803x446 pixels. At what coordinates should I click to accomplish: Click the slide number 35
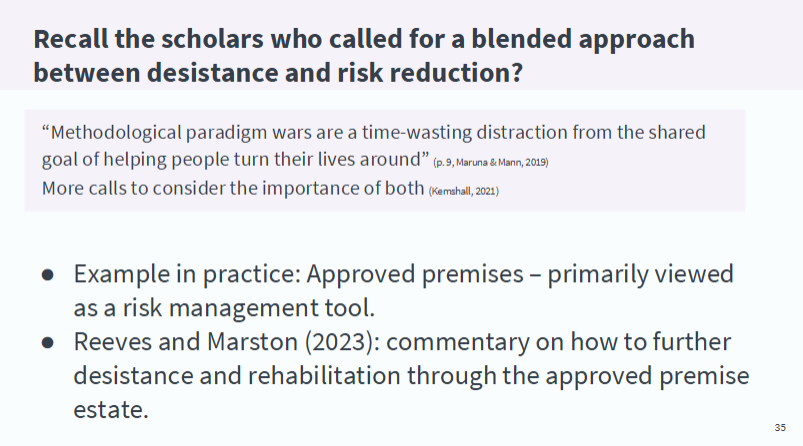[x=780, y=427]
